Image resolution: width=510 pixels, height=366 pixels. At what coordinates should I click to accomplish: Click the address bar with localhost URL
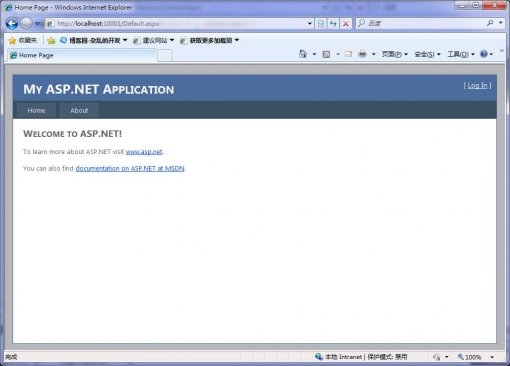pyautogui.click(x=176, y=24)
